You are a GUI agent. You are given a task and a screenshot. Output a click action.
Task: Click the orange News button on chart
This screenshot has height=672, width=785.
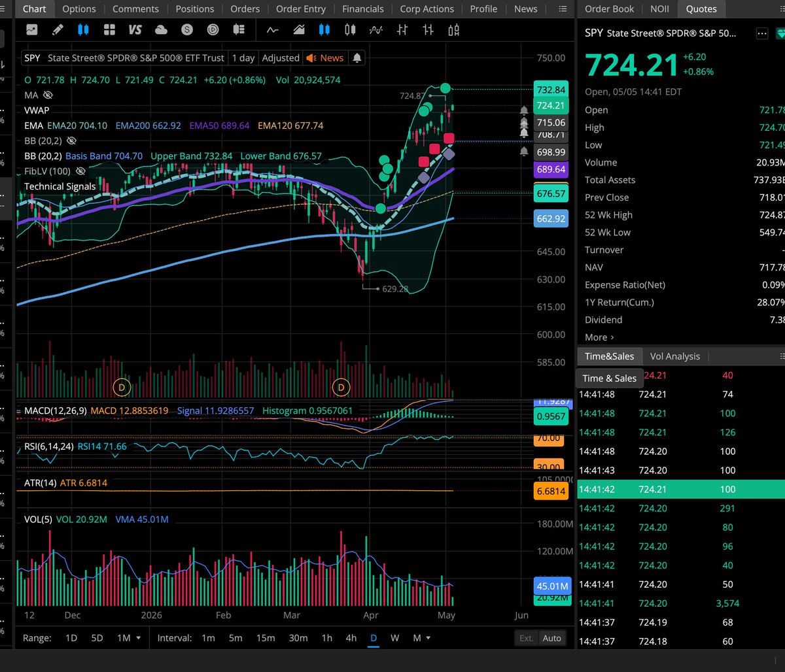(325, 58)
